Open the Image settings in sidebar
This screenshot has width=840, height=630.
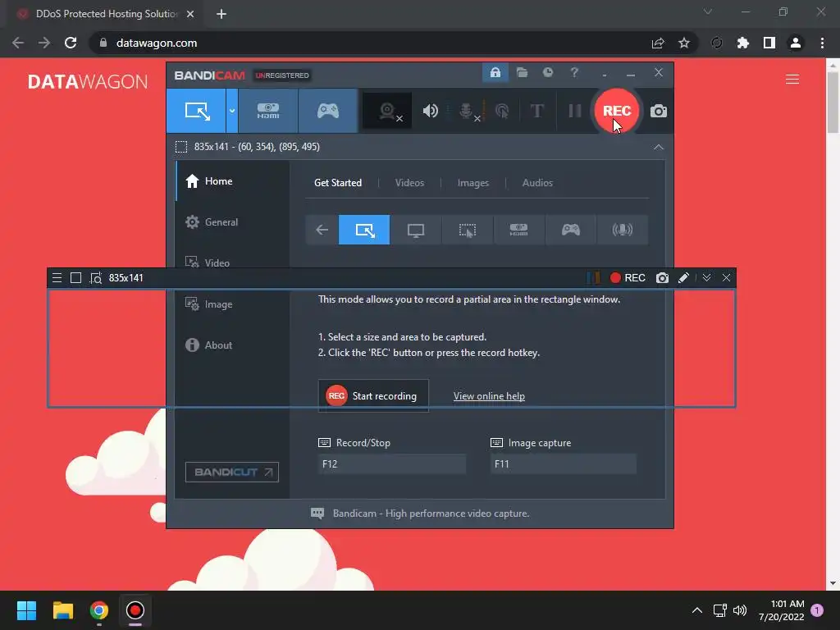tap(232, 304)
